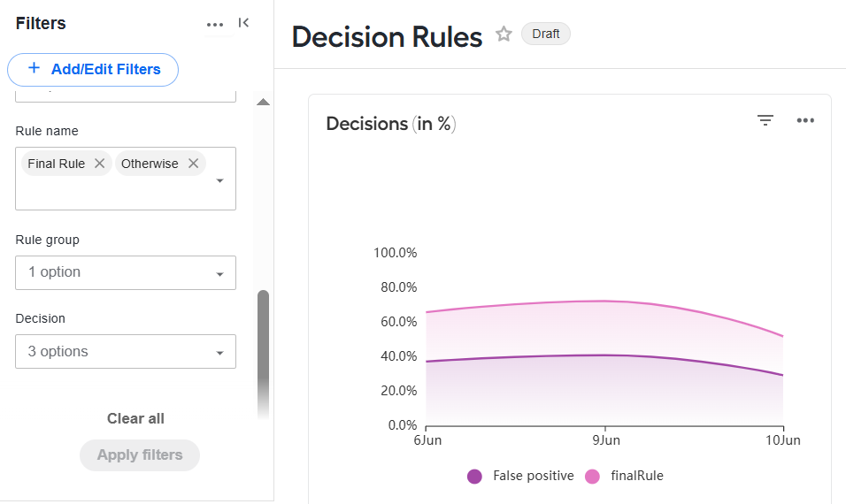Remove the Final Rule chip
Viewport: 846px width, 504px height.
click(99, 164)
